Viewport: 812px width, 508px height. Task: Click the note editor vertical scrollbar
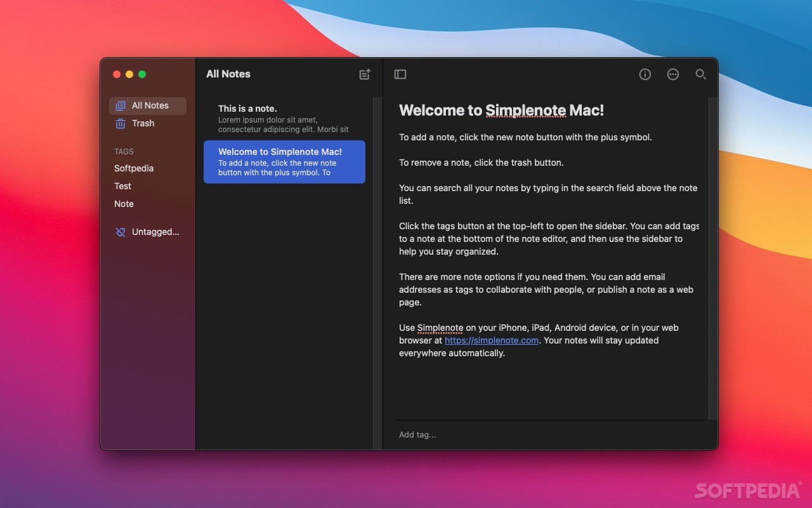click(x=713, y=258)
